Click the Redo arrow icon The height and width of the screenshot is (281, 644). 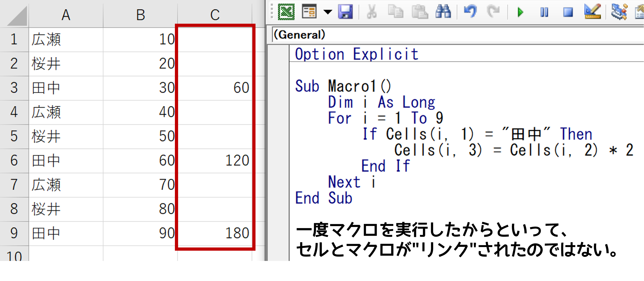493,12
